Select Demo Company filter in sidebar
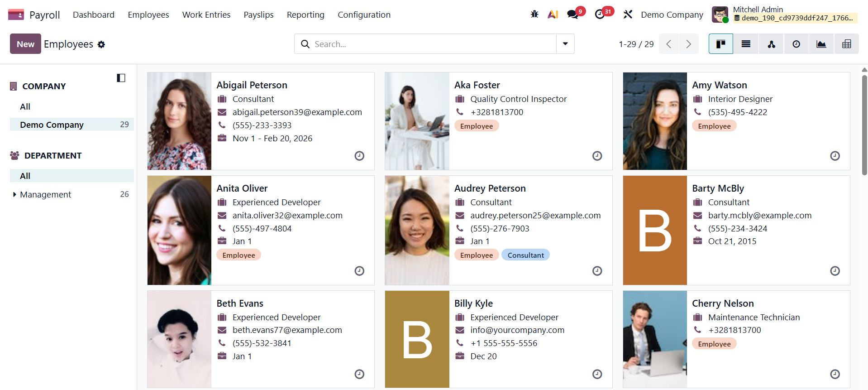868x390 pixels. click(52, 125)
